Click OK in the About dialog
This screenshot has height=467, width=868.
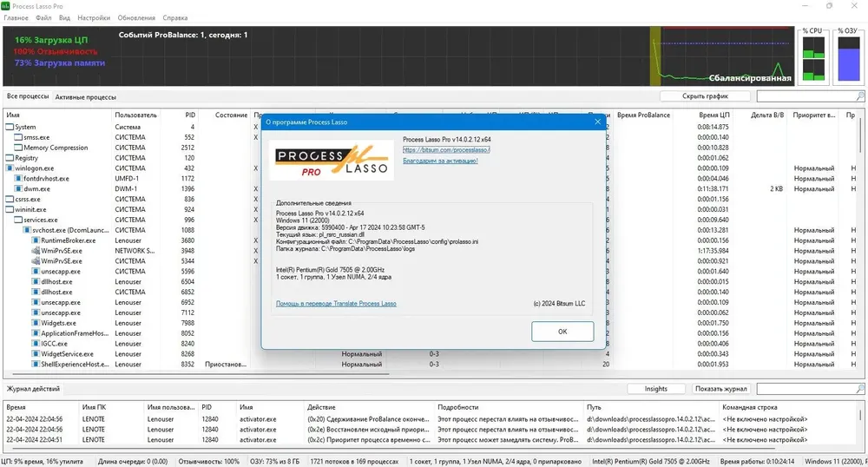tap(562, 332)
